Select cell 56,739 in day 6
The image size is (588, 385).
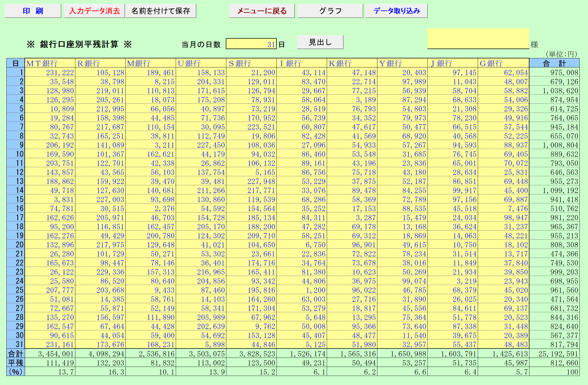302,118
